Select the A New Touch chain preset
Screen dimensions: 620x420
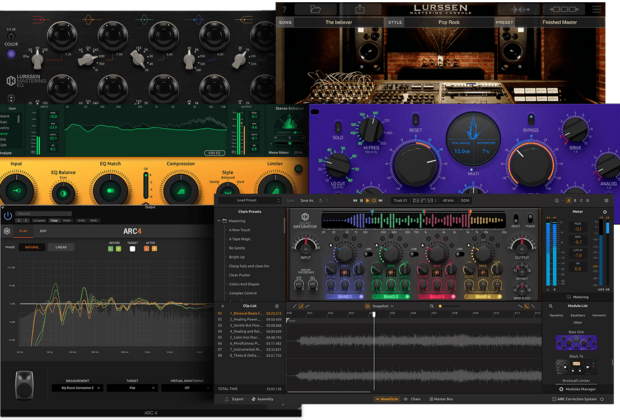point(239,230)
